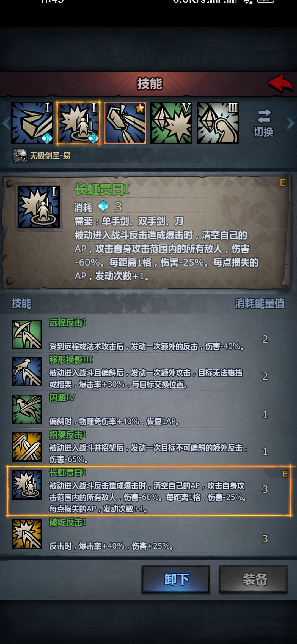The height and width of the screenshot is (644, 297).
Task: Show previous skill slots with left arrow
Action: coord(6,123)
